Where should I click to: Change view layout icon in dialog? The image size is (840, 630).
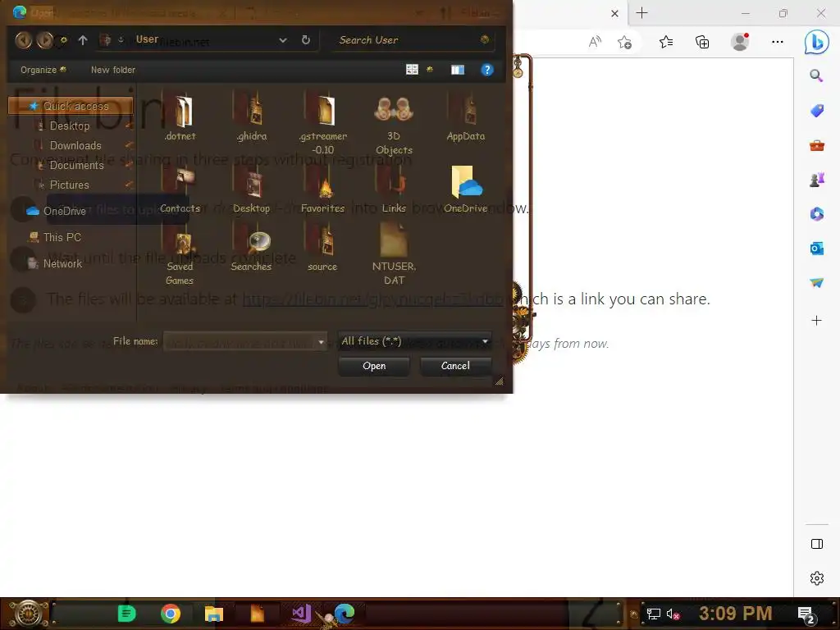point(412,70)
